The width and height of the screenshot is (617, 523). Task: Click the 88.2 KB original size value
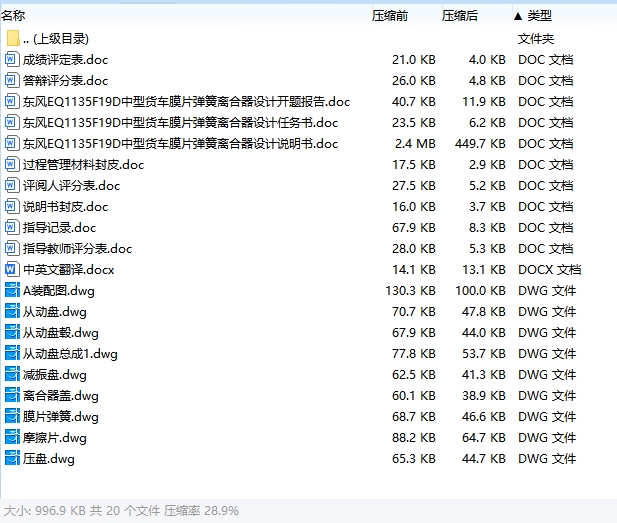[x=414, y=438]
